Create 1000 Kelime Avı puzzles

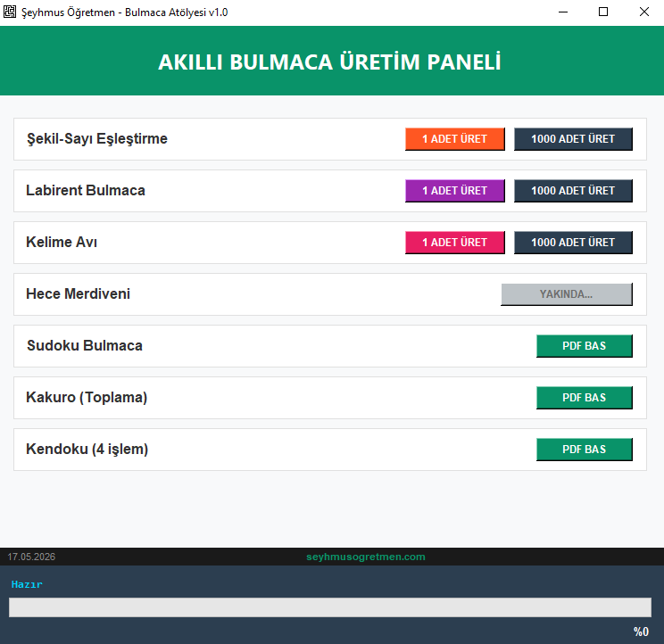click(x=573, y=242)
